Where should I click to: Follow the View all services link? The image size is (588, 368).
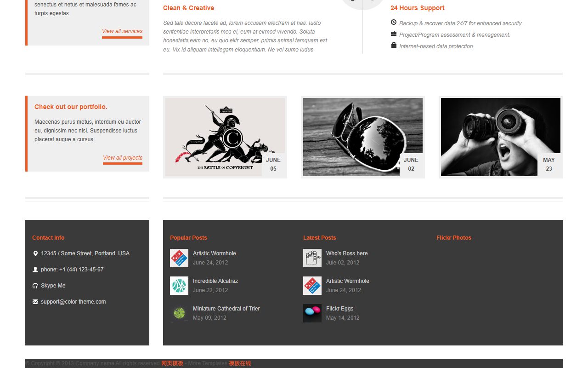(122, 31)
